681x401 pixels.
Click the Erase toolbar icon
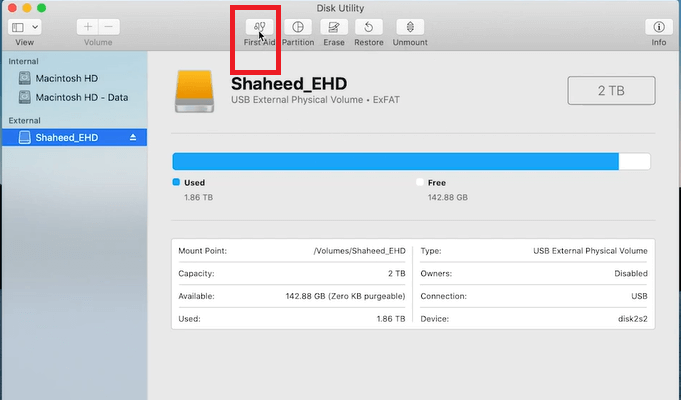click(x=334, y=27)
